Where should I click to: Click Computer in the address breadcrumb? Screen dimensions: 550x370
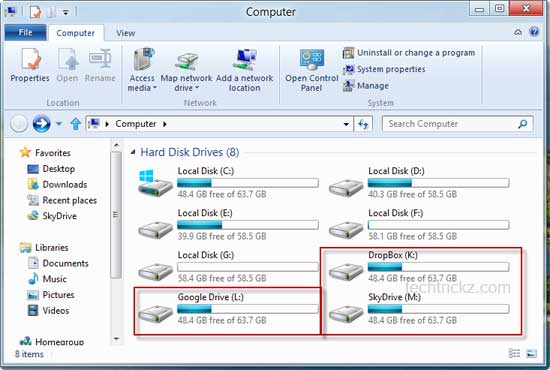(x=136, y=124)
